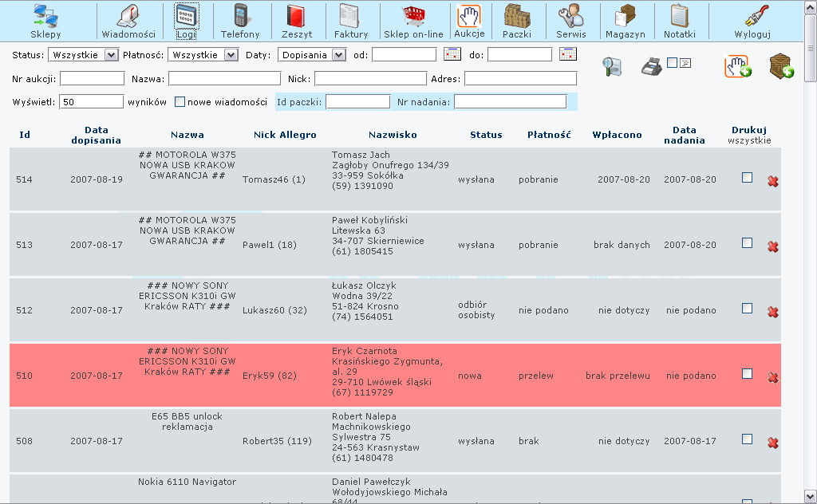Tick the print checkbox for row 514
Screen dimensions: 817x504
[x=747, y=178]
